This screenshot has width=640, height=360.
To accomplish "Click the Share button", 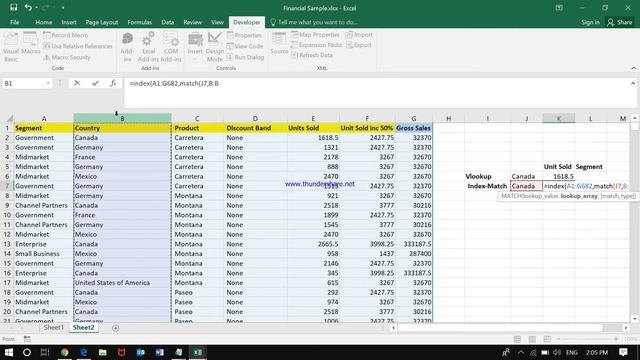I will (x=620, y=22).
